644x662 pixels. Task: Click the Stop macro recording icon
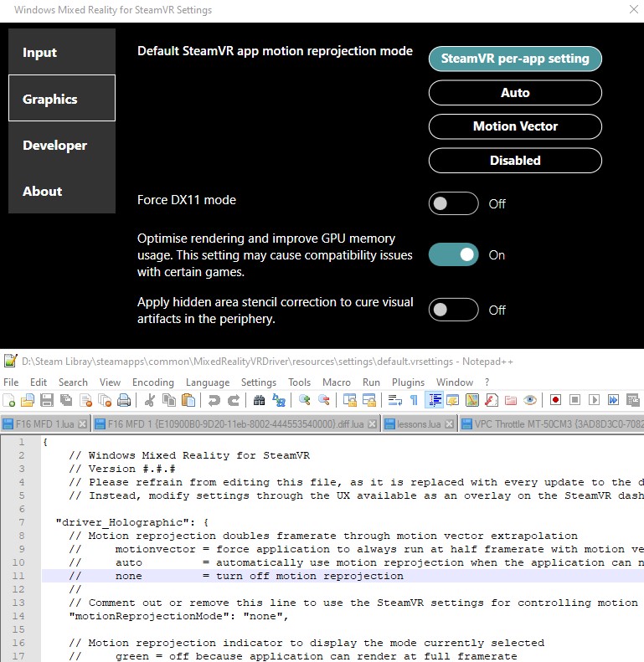click(574, 400)
